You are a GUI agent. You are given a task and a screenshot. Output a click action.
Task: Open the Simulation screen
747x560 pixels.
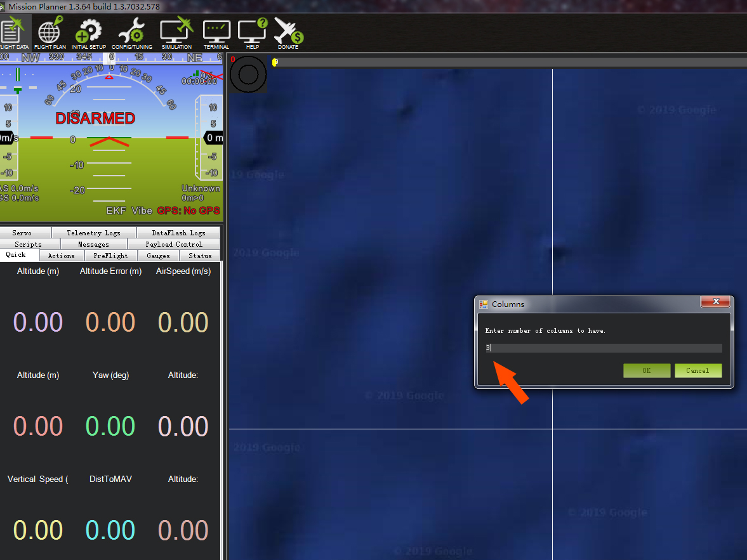pyautogui.click(x=176, y=33)
